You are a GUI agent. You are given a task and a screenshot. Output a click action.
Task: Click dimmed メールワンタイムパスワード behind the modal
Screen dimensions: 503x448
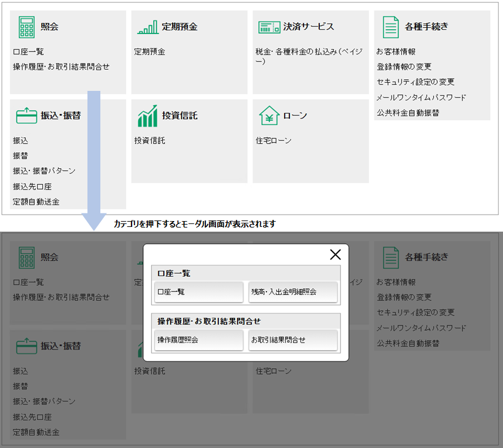coord(421,328)
